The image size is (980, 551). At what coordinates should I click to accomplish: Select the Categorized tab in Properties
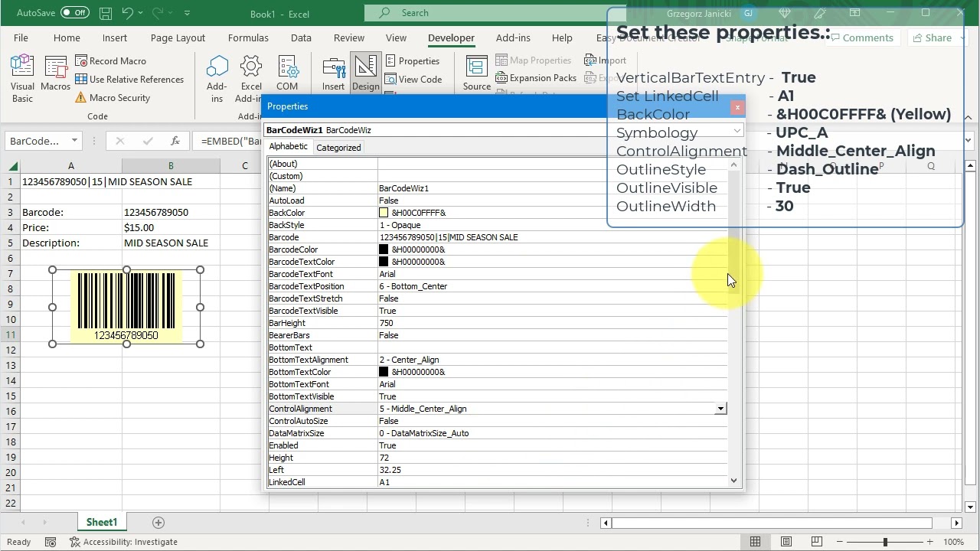(x=338, y=148)
